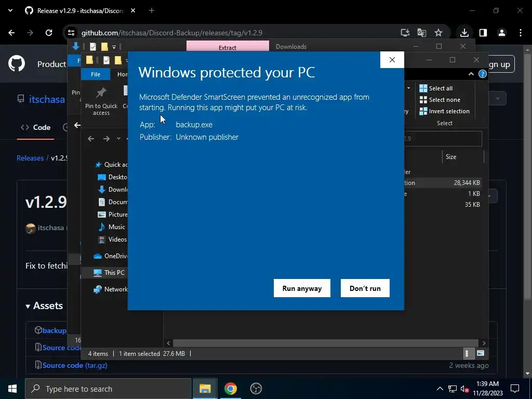Image resolution: width=532 pixels, height=399 pixels.
Task: Open notification center icon
Action: coord(515,389)
